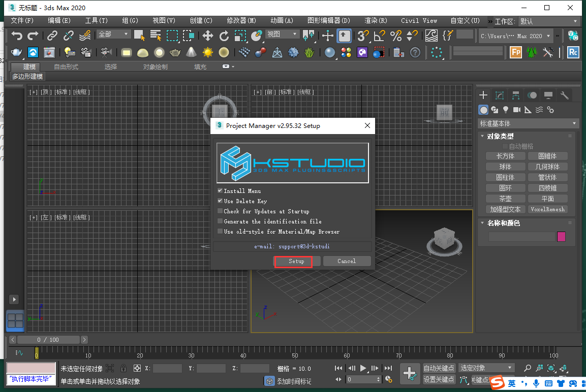
Task: Uncheck Use Delete Key option
Action: click(220, 201)
